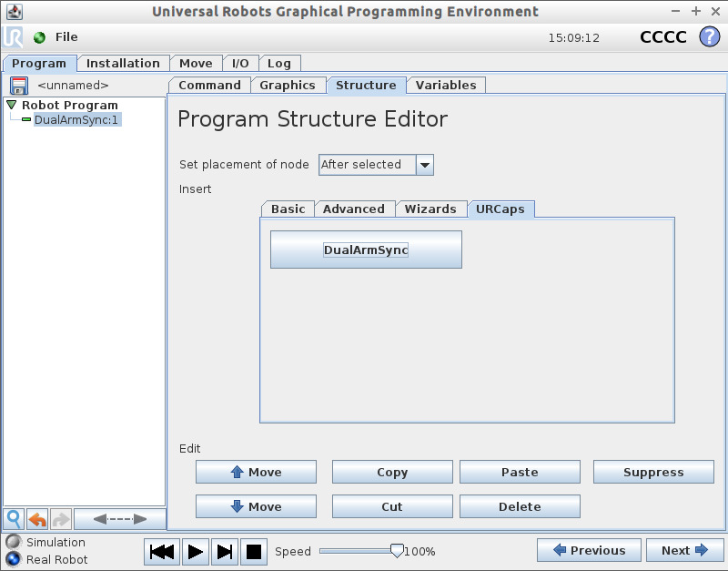Open the Wizards insert tab

tap(430, 209)
